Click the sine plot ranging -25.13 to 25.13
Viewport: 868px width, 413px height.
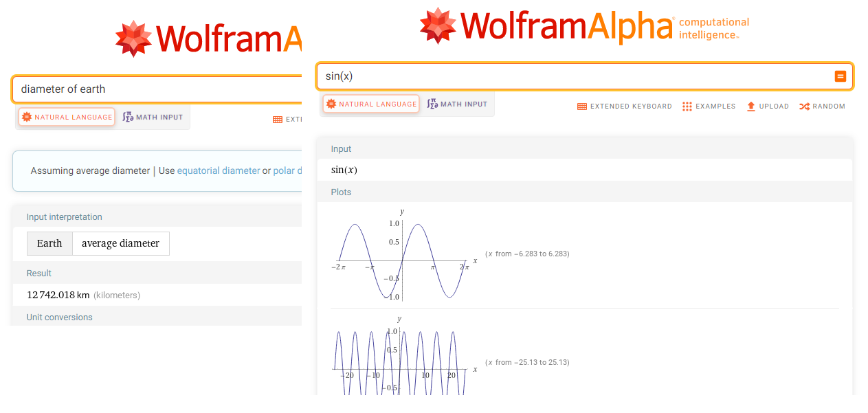click(x=403, y=356)
